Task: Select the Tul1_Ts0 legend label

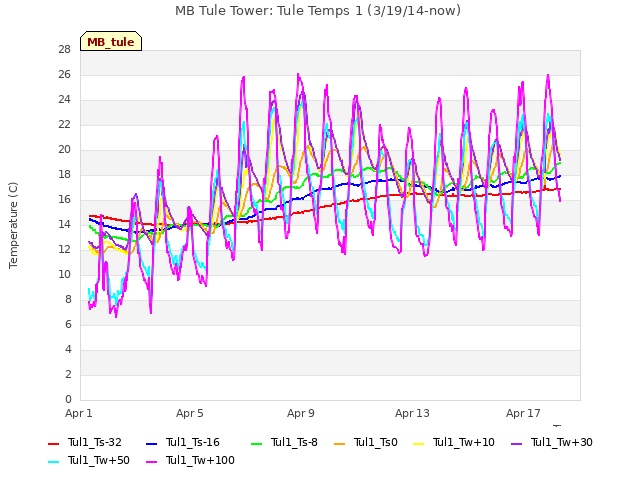Action: [x=376, y=442]
